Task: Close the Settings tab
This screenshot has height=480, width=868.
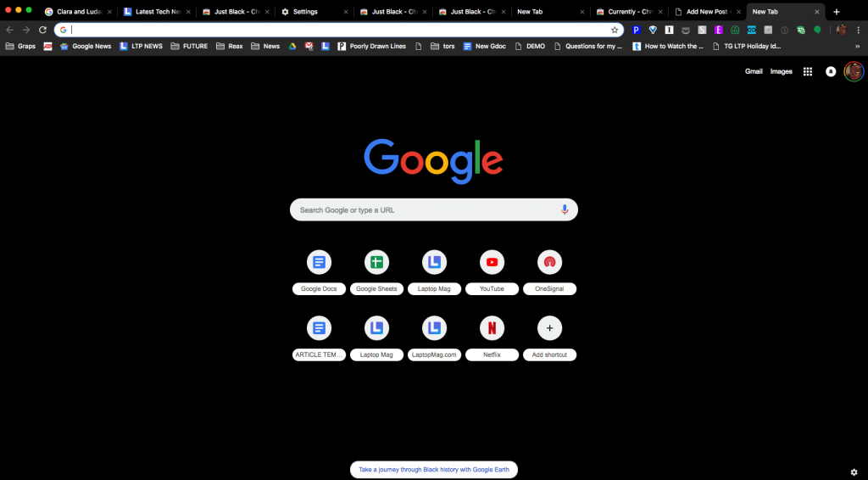Action: click(346, 12)
